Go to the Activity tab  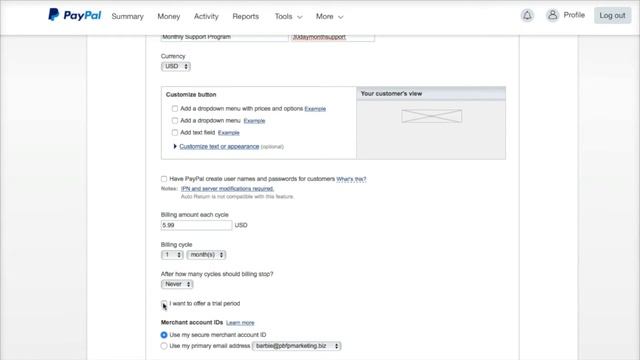206,16
